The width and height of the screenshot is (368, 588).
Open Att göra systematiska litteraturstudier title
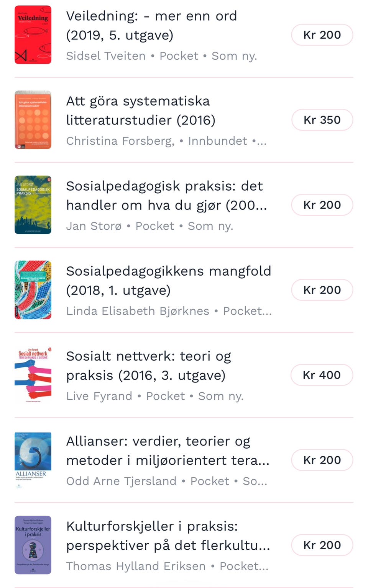click(141, 111)
